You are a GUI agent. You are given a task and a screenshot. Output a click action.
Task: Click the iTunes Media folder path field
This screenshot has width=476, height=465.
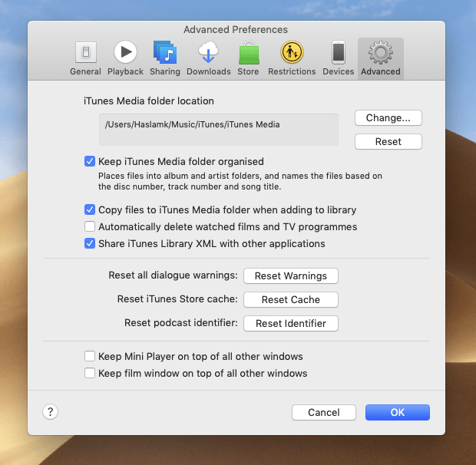coord(219,130)
